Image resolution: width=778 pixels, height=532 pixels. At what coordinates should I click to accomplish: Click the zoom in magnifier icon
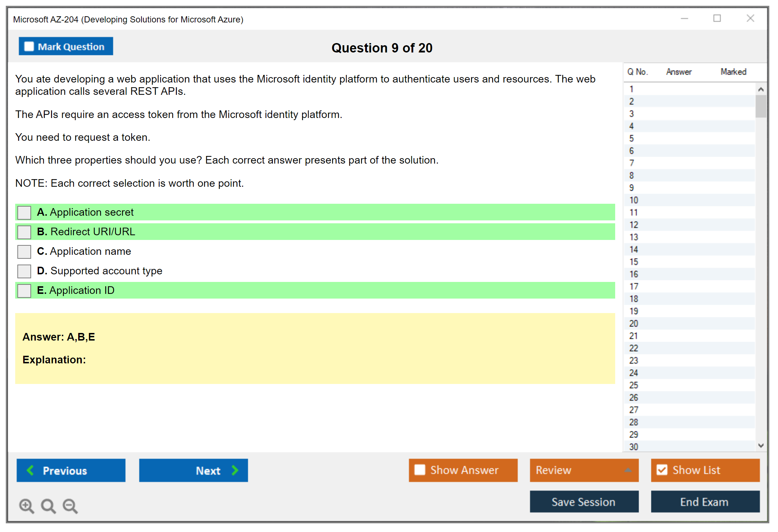(x=26, y=506)
